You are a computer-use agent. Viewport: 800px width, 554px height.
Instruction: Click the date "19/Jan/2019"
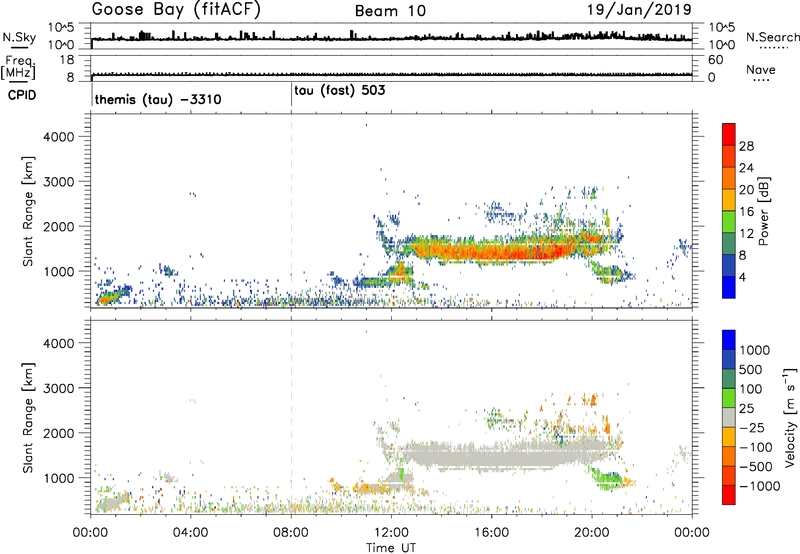639,10
